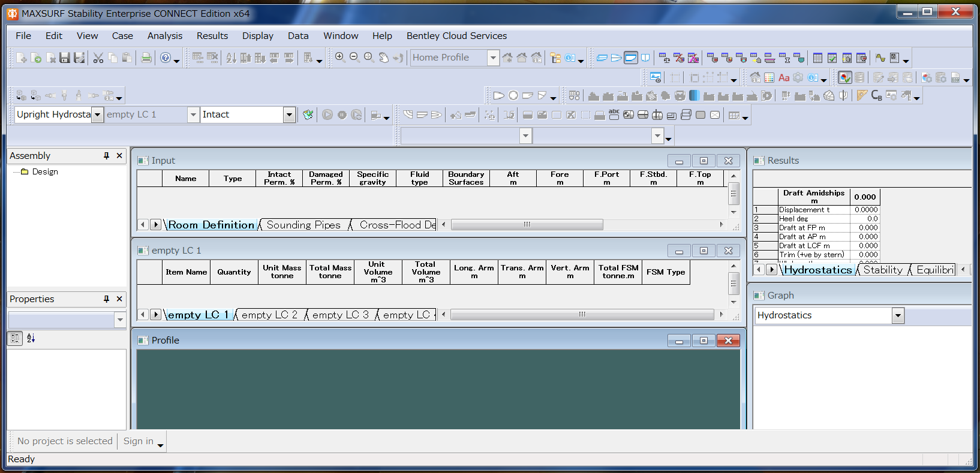980x473 pixels.
Task: Click the Sign in button
Action: coord(139,441)
